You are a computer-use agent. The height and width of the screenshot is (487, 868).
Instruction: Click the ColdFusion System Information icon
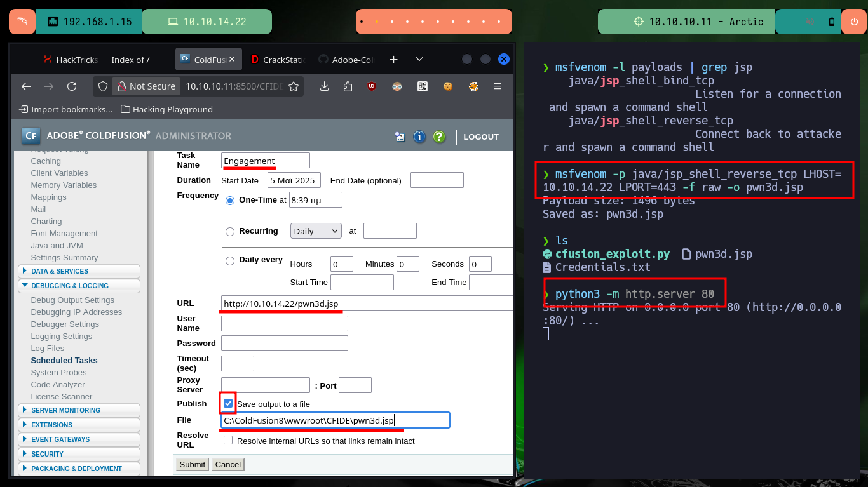[x=419, y=137]
